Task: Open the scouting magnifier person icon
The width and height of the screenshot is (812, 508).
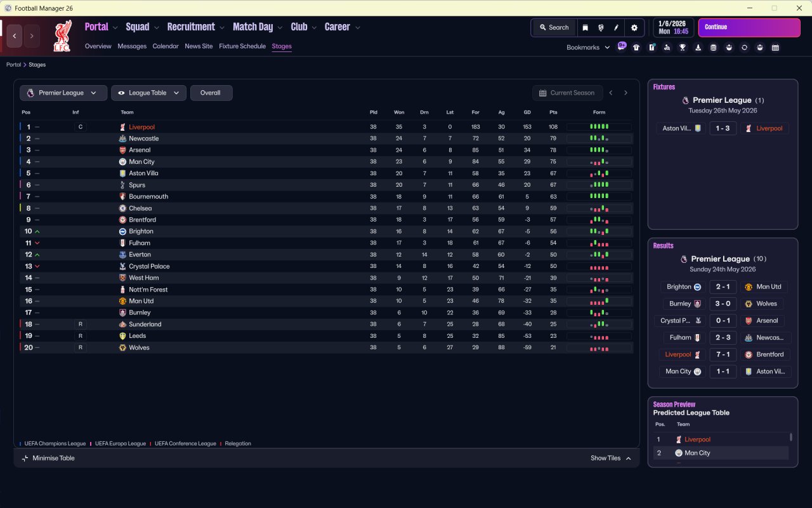Action: [x=667, y=48]
